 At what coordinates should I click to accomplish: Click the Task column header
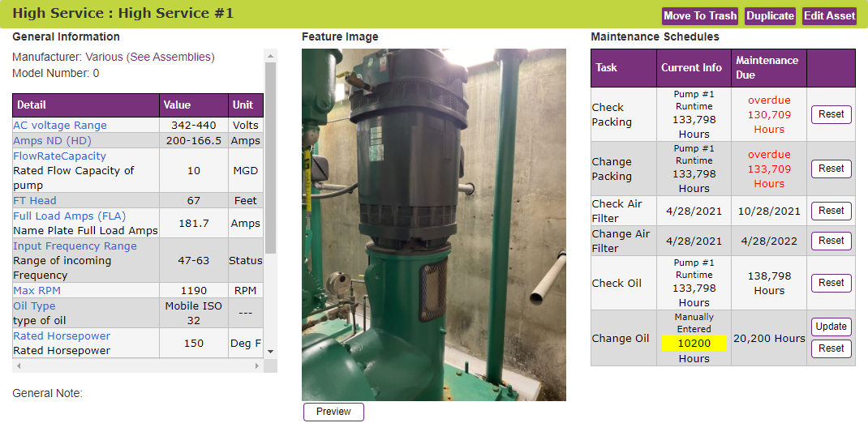(x=624, y=68)
